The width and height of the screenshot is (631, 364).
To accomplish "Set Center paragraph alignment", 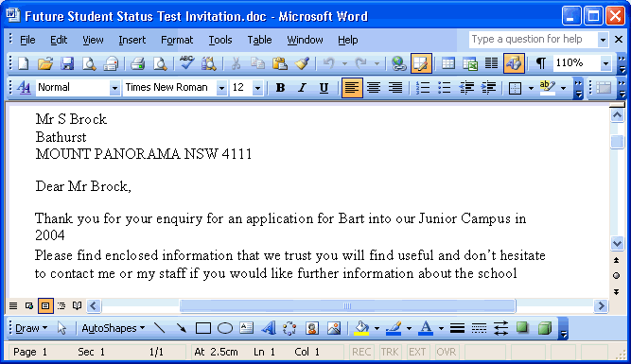I will (374, 88).
